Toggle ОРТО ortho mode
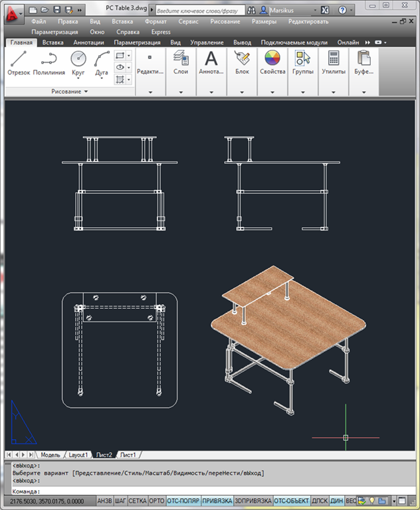Viewport: 420px width, 510px height. click(x=157, y=501)
